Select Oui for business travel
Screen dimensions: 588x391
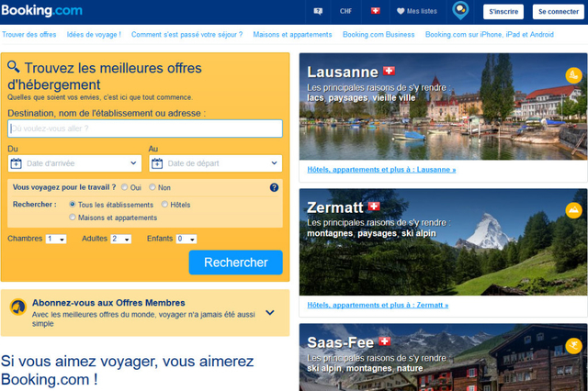point(125,187)
